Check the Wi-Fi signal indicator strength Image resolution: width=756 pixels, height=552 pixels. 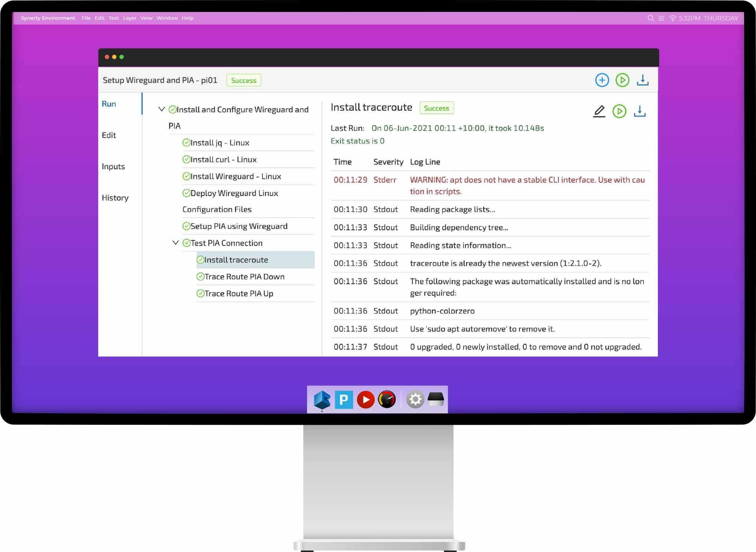click(x=673, y=18)
